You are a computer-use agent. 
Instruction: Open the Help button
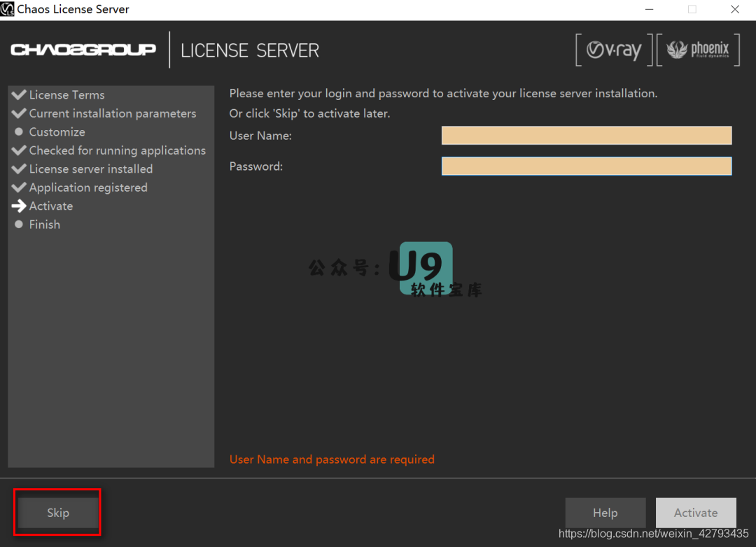pyautogui.click(x=605, y=512)
